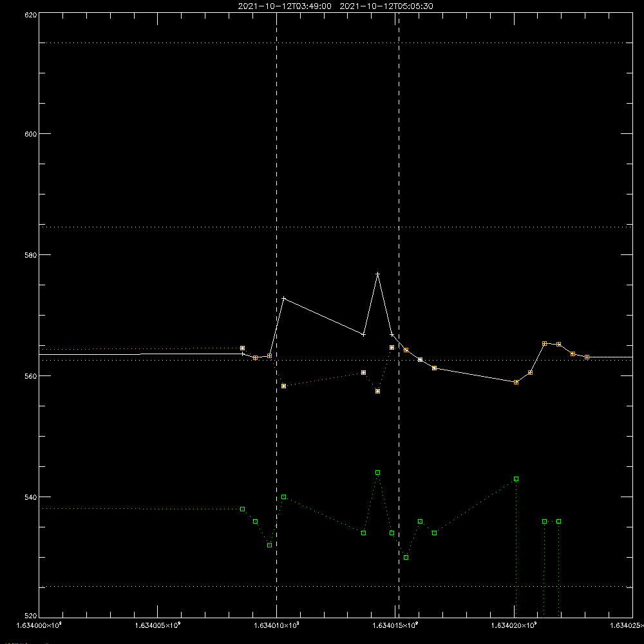Click the title timestamp 2021-10-12T05:05:30
The image size is (644, 644).
pyautogui.click(x=386, y=6)
